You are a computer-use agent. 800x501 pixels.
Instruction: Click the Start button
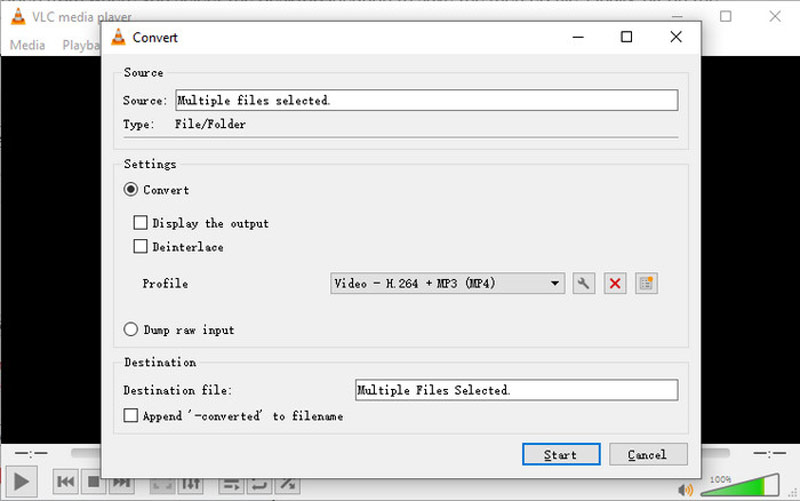pyautogui.click(x=561, y=454)
